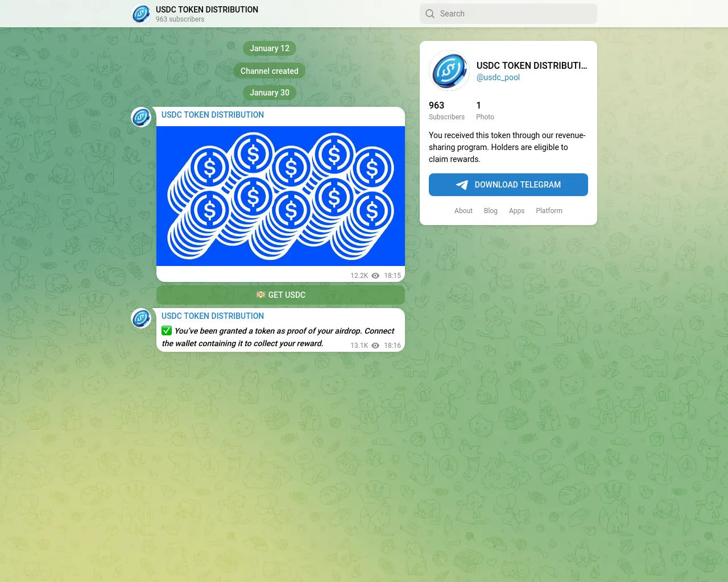Click the image post's author name
This screenshot has width=728, height=582.
pyautogui.click(x=213, y=115)
